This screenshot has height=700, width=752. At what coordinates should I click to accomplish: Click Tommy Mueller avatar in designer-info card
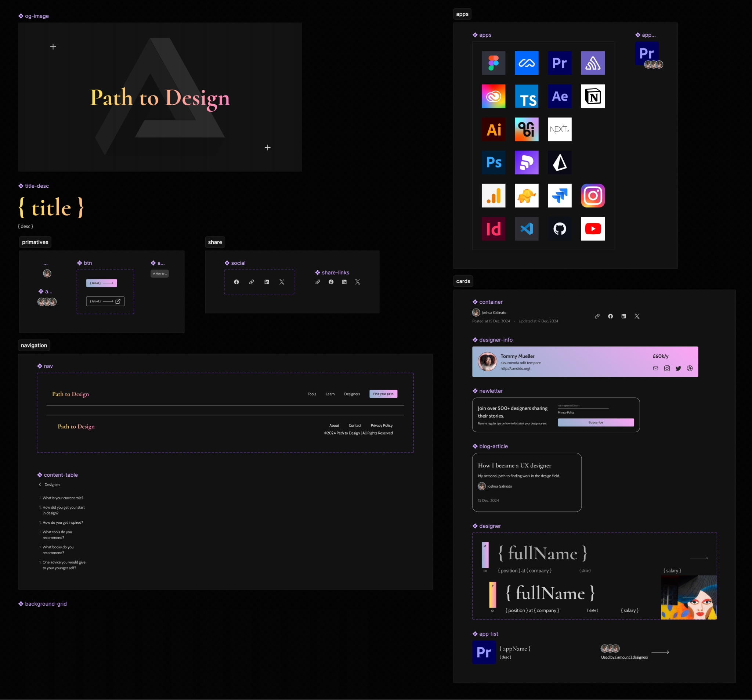[x=487, y=361]
